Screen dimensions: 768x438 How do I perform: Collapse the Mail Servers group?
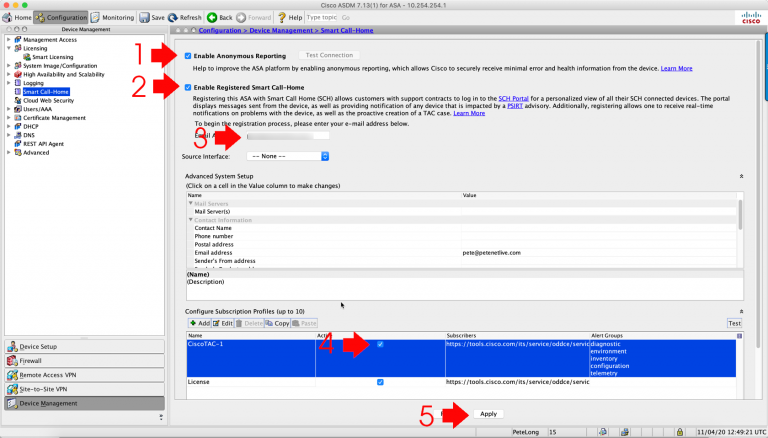pyautogui.click(x=191, y=203)
